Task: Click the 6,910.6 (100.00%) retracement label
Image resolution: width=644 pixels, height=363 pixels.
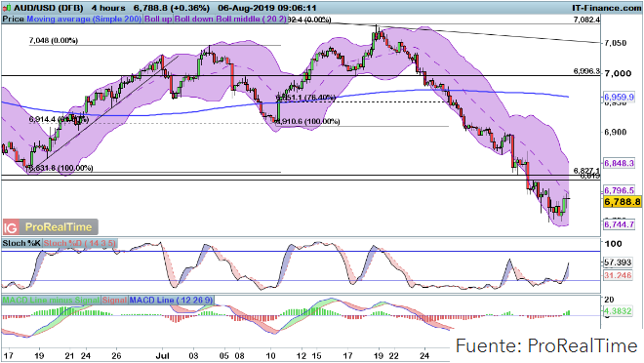Action: 306,122
